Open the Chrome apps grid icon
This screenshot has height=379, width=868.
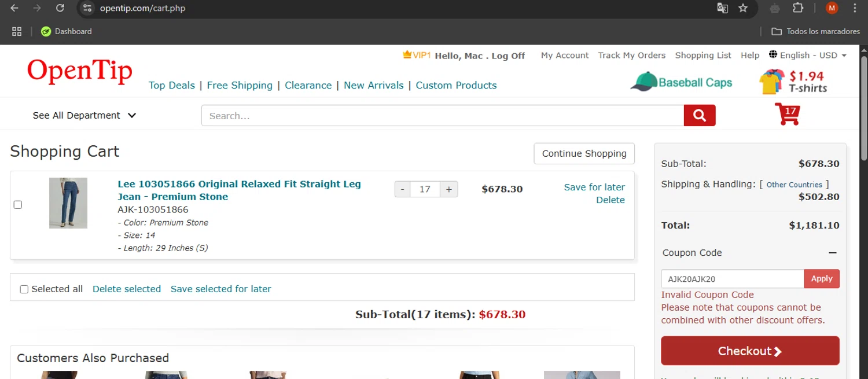tap(17, 31)
